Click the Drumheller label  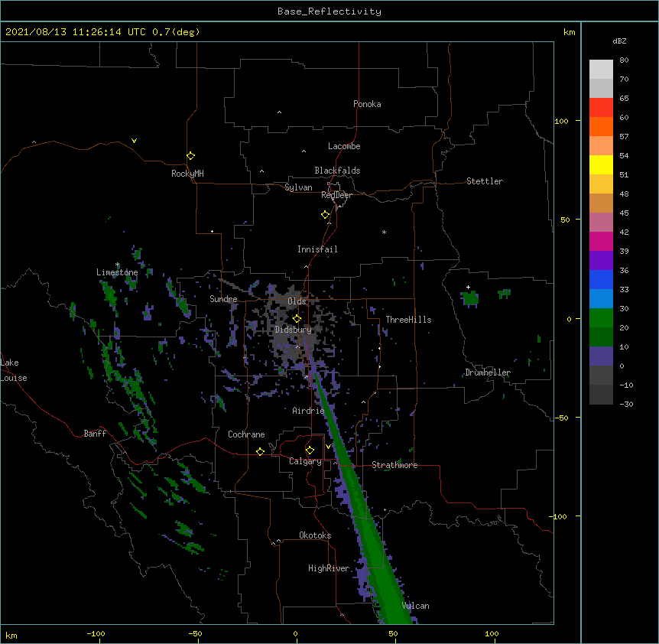point(488,372)
